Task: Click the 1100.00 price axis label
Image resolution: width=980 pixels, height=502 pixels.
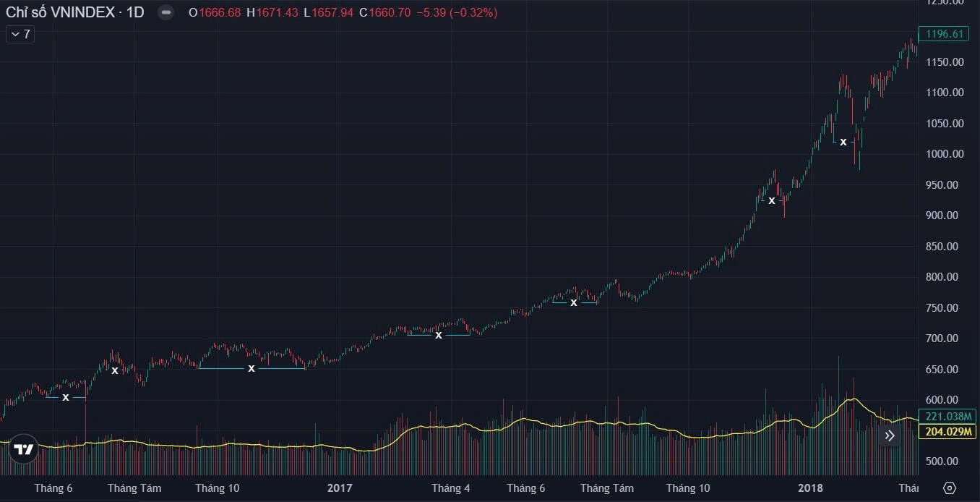Action: click(945, 93)
